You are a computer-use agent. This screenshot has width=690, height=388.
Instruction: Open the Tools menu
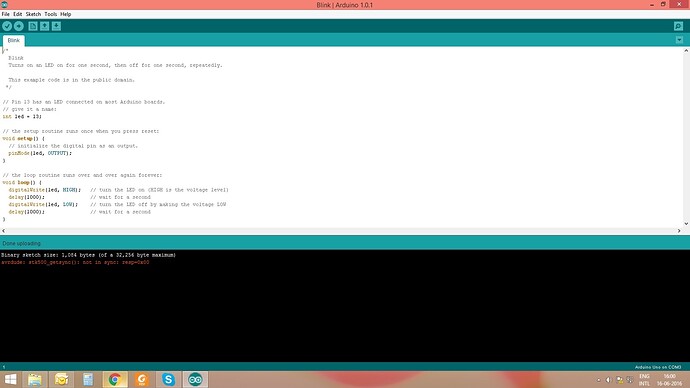click(51, 14)
